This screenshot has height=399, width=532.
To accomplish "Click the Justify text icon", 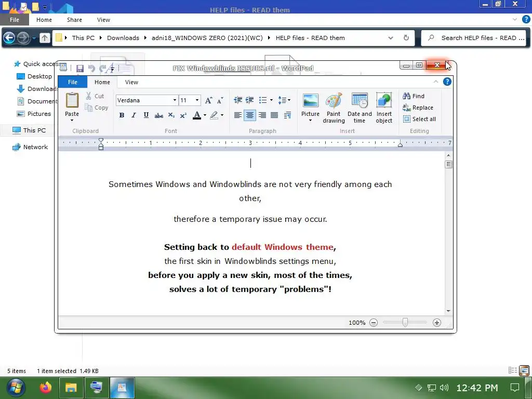I will 274,115.
